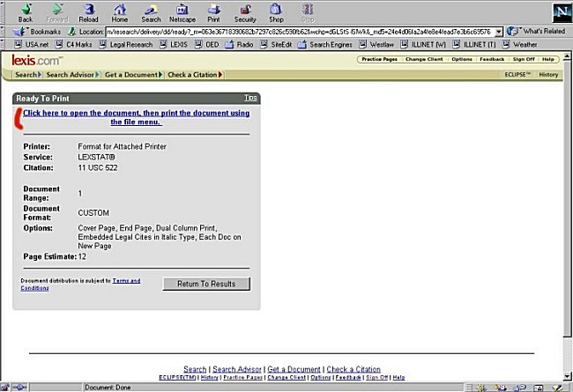Open the Search tab in Lexis
573x392 pixels.
point(28,75)
